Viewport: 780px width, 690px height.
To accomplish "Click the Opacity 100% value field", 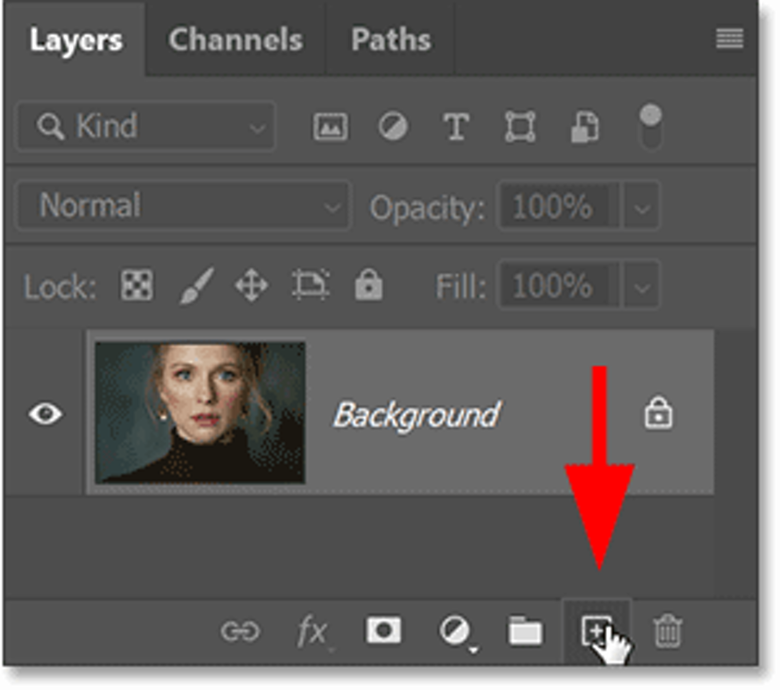I will pos(559,206).
